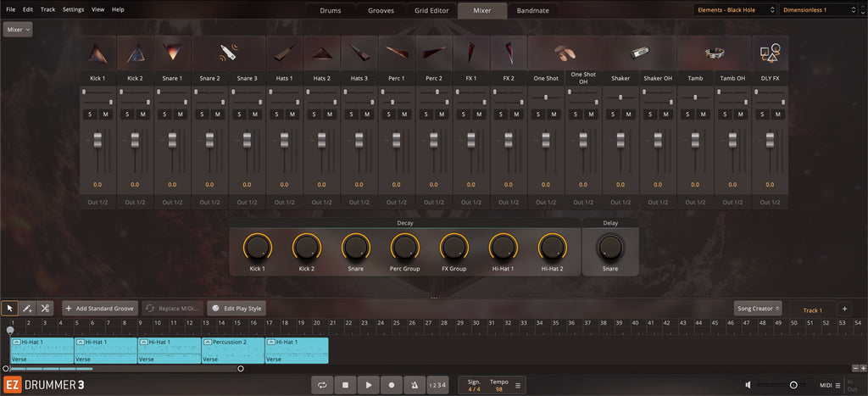868x396 pixels.
Task: Expand the Percussion 2 clip menu arrow
Action: 208,343
